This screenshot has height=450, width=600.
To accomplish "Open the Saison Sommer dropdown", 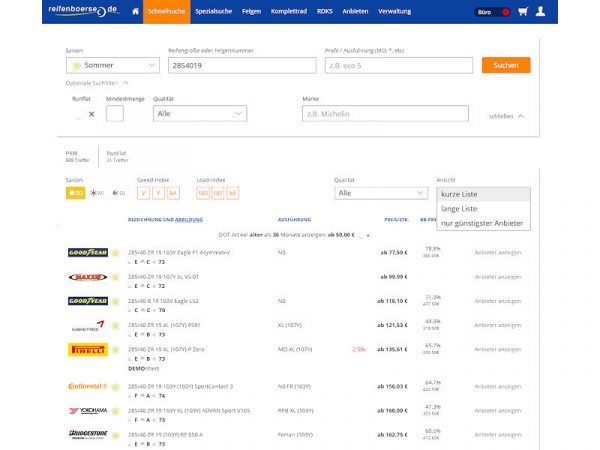I will point(113,65).
